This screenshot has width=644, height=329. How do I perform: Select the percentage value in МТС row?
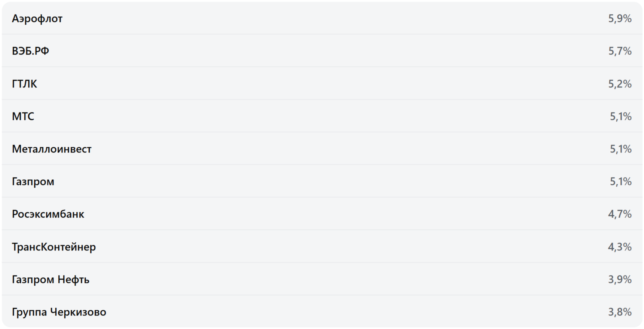point(620,116)
